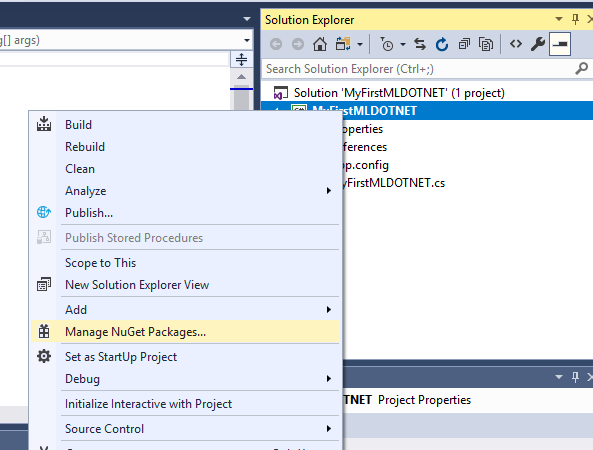Open the editor tab list dropdown arrow
593x450 pixels.
point(247,19)
